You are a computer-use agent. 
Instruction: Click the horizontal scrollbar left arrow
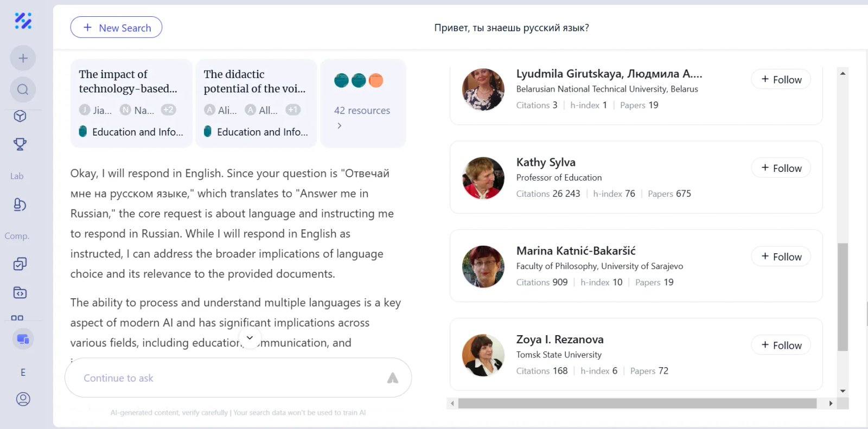(x=452, y=404)
